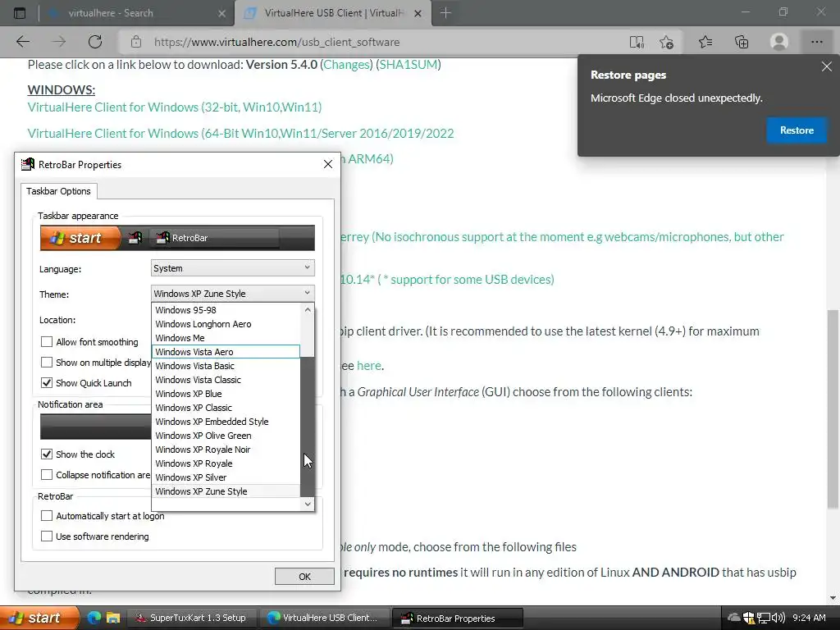Dismiss the Restore pages notification
The height and width of the screenshot is (630, 840).
click(x=827, y=66)
